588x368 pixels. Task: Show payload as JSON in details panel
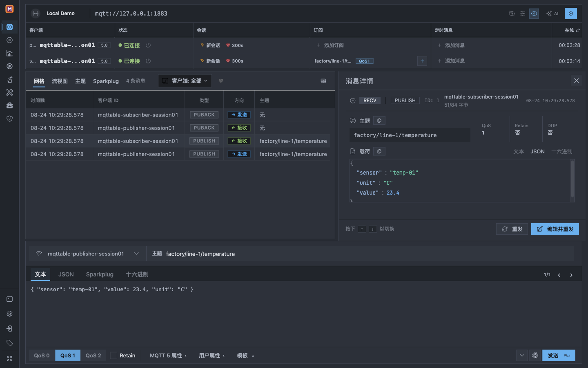(537, 151)
